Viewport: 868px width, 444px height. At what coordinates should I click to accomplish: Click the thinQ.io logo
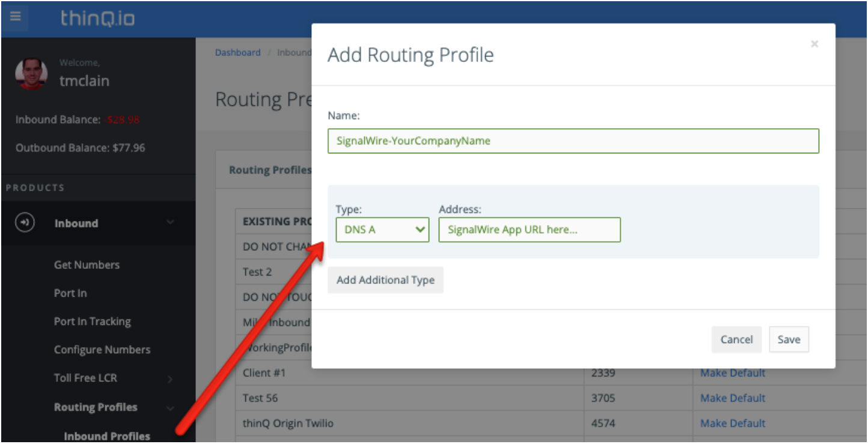(96, 19)
